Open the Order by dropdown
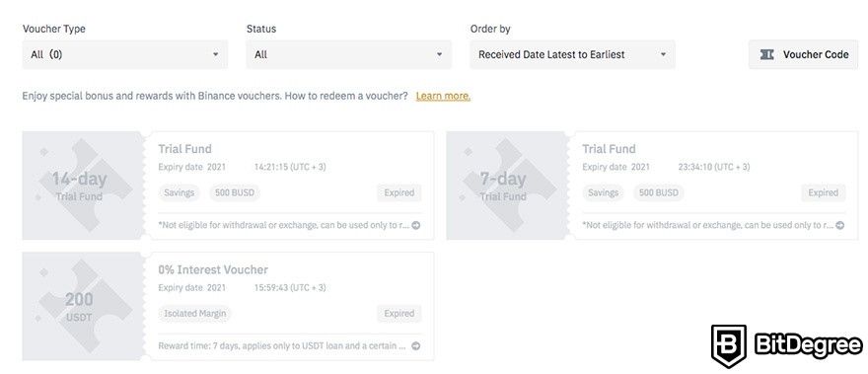Viewport: 868px width, 374px height. coord(572,54)
